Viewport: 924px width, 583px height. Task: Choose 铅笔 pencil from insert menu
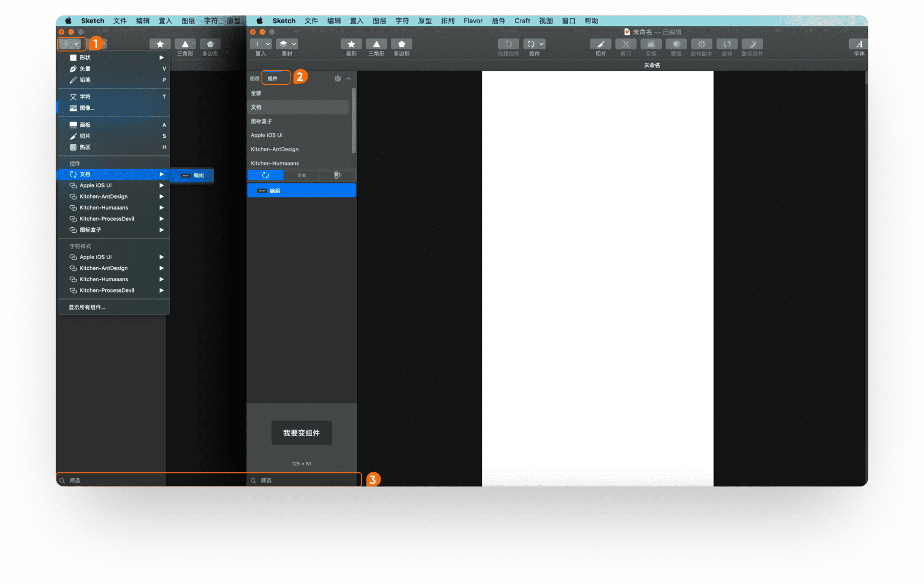[x=114, y=80]
